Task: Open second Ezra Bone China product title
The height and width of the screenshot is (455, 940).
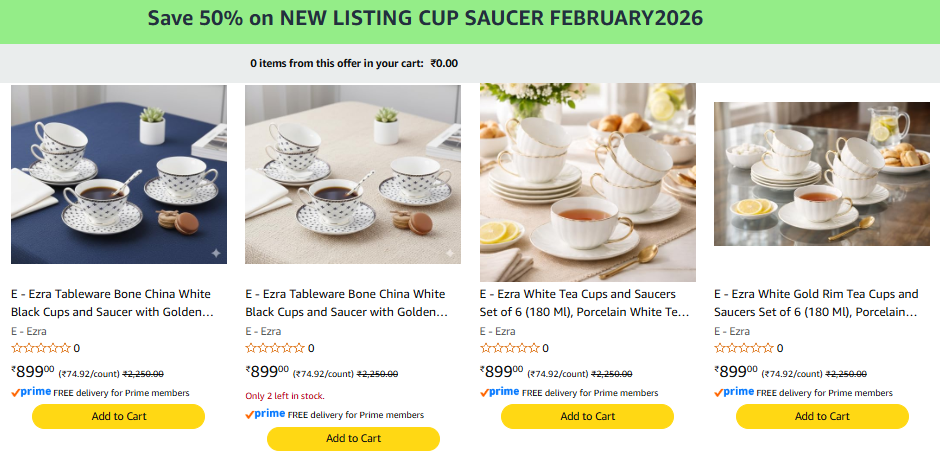Action: tap(346, 303)
